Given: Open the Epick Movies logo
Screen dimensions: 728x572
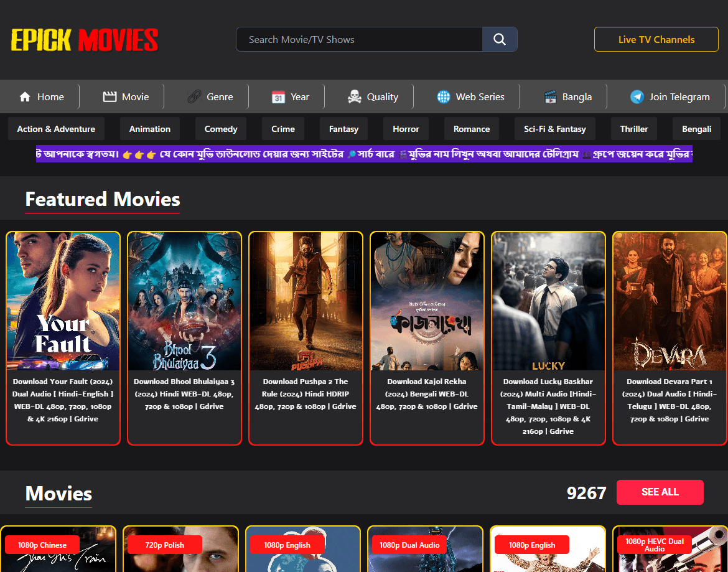Looking at the screenshot, I should [x=85, y=40].
